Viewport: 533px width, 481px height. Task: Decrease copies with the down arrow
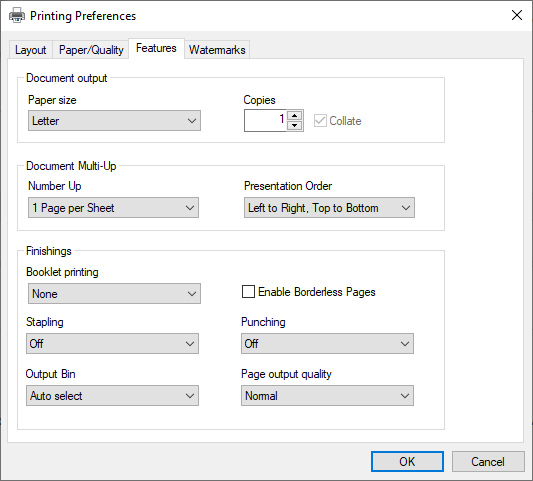294,125
